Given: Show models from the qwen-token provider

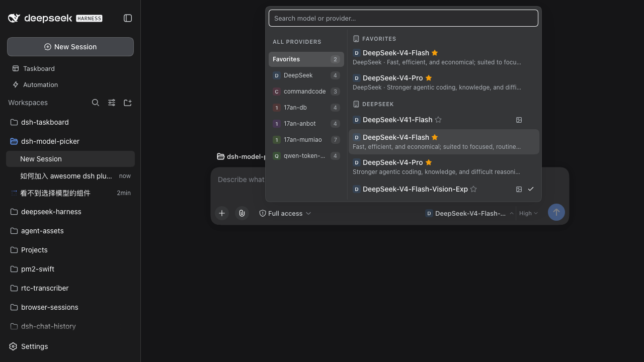Looking at the screenshot, I should (x=306, y=156).
